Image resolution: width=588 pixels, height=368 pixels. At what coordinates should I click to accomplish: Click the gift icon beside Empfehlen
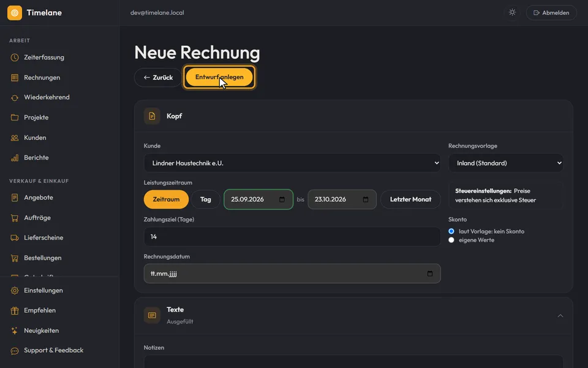[15, 310]
